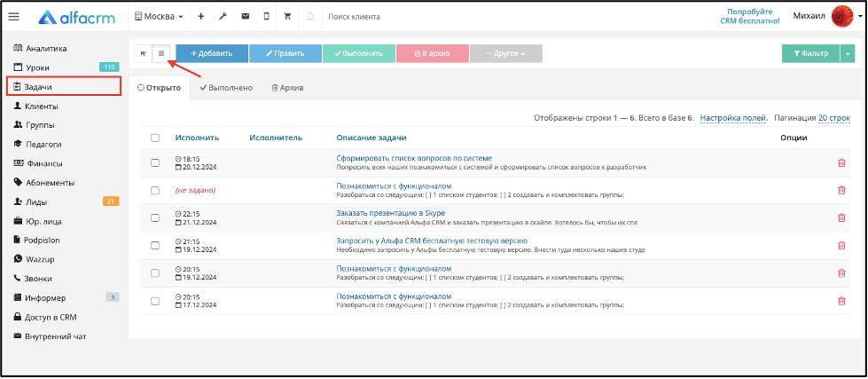Delete task 'Заказать презентацию в Skype'
The image size is (868, 379).
point(841,217)
